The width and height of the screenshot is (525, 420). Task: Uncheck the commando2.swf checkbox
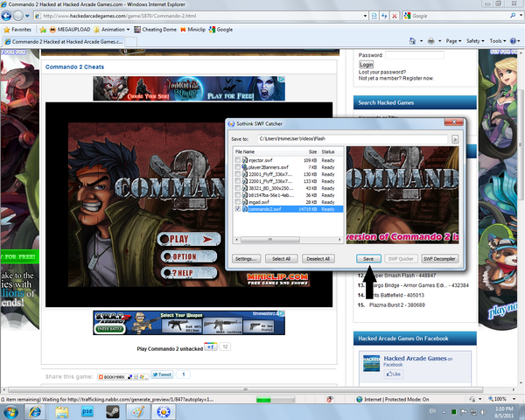coord(237,209)
